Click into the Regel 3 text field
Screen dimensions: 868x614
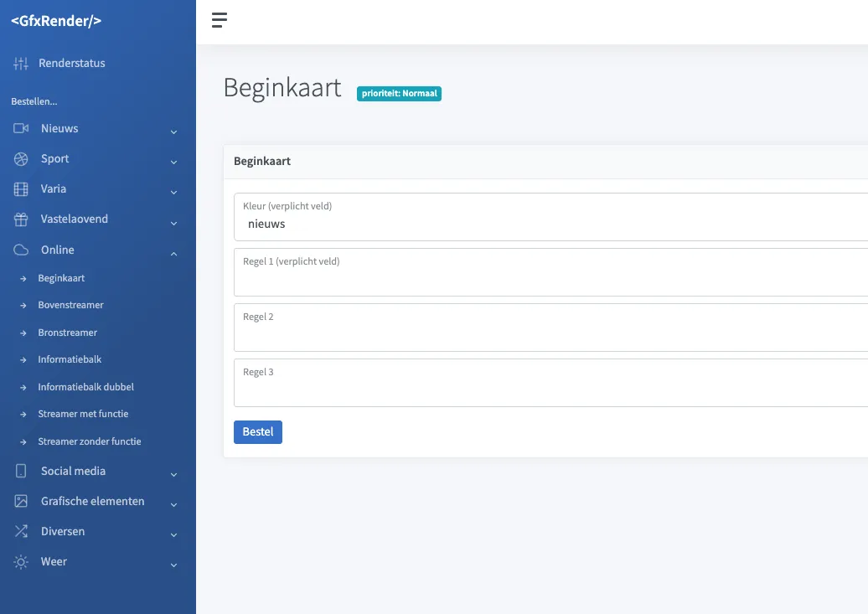click(x=550, y=383)
